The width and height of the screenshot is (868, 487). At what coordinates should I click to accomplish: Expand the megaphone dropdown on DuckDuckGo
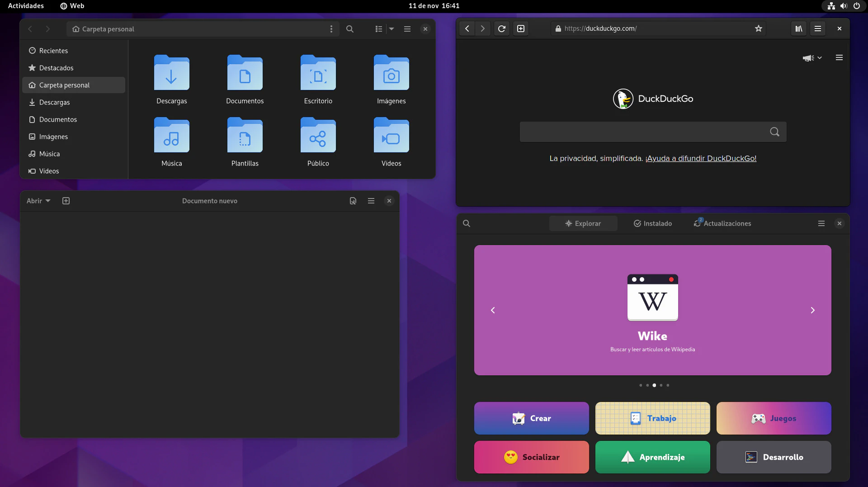coord(812,58)
